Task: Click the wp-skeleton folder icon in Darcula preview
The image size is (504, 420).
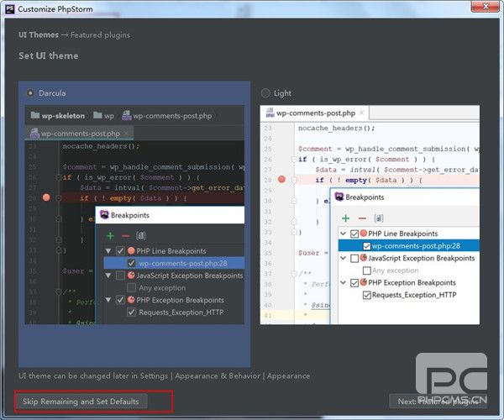Action: coord(35,115)
